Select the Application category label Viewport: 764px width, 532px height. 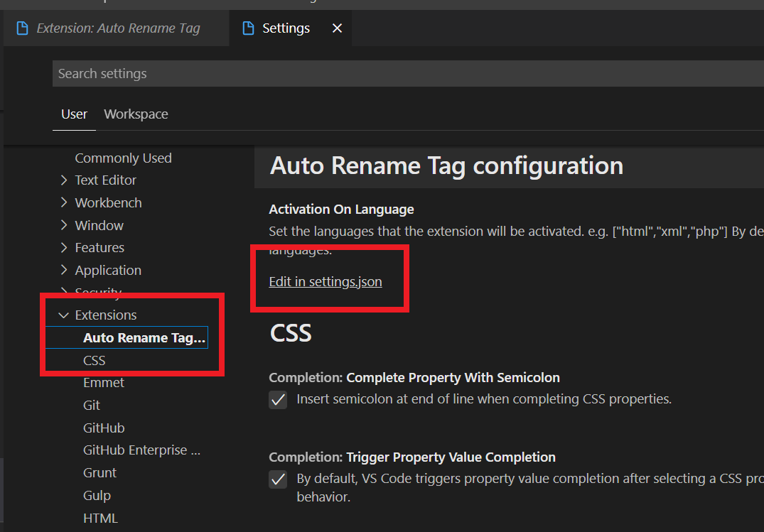click(x=108, y=270)
